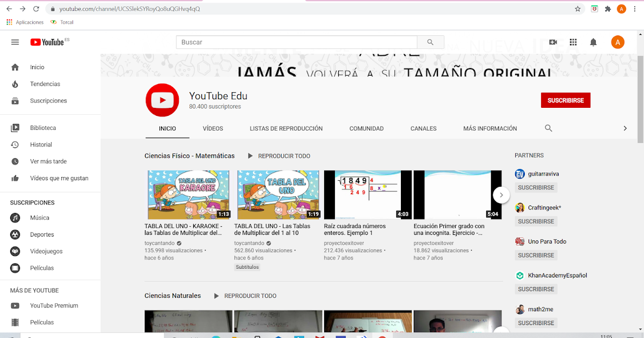Open the channel search magnifier icon
644x338 pixels.
click(x=548, y=128)
